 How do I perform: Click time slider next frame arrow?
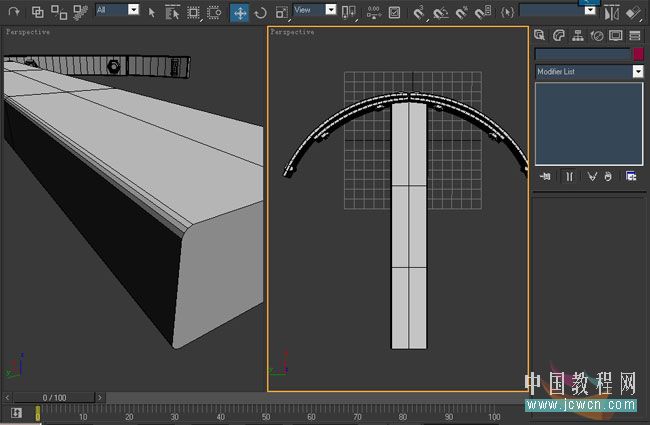(x=99, y=397)
